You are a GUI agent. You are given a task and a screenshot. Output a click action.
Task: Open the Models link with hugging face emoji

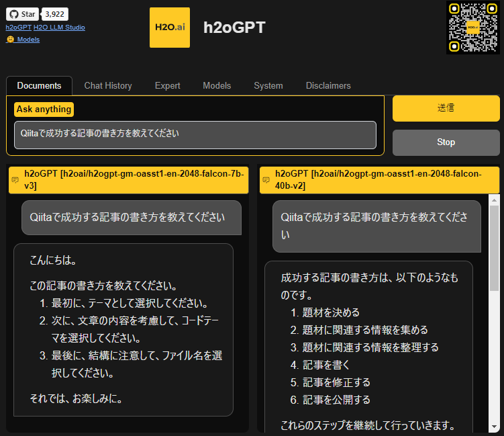pyautogui.click(x=23, y=39)
